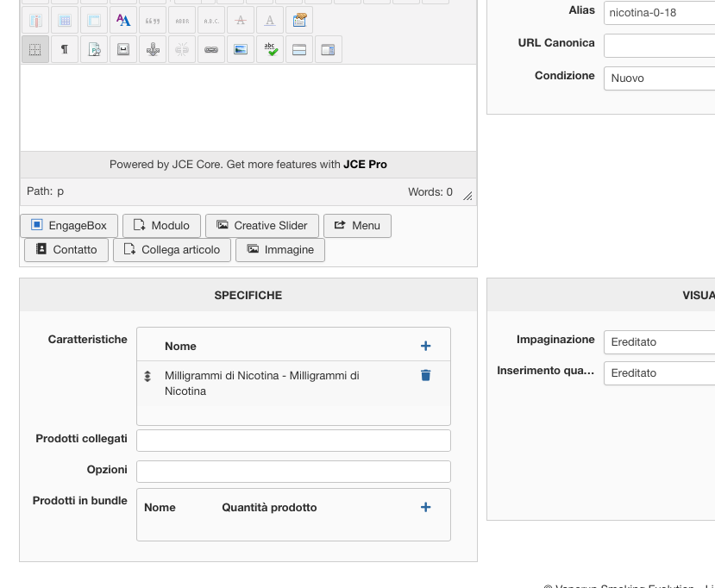
Task: Delete the Milligrammi di Nicotina characteristic
Action: point(425,375)
